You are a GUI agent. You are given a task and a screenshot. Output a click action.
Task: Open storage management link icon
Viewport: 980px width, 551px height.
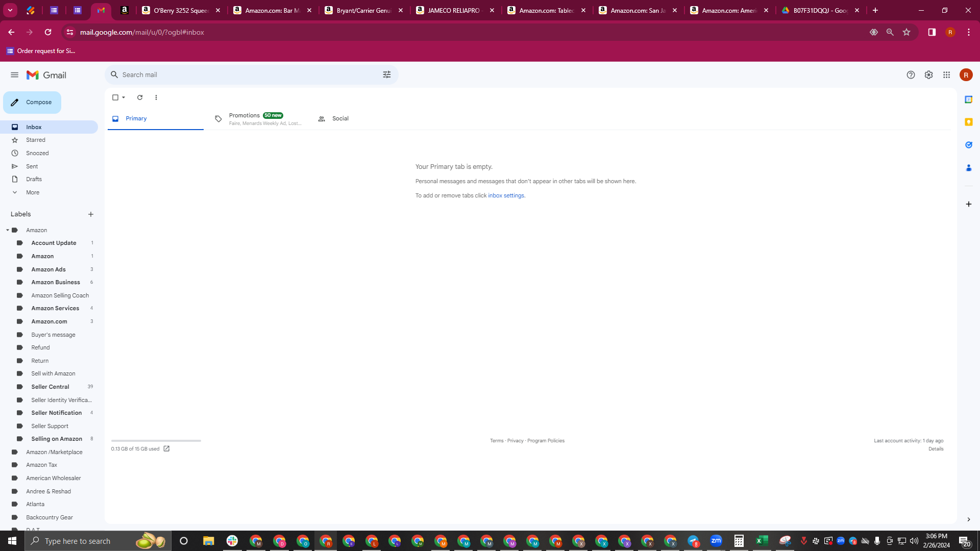pyautogui.click(x=166, y=449)
